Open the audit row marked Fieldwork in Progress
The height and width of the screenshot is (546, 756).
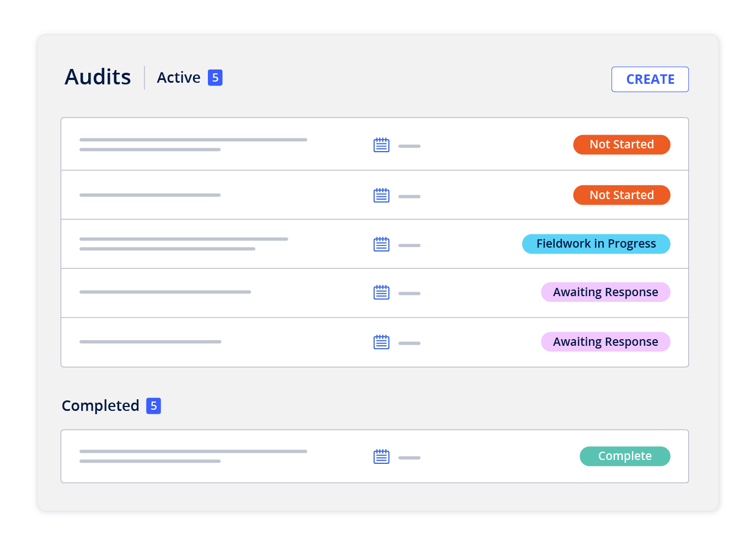(x=374, y=244)
